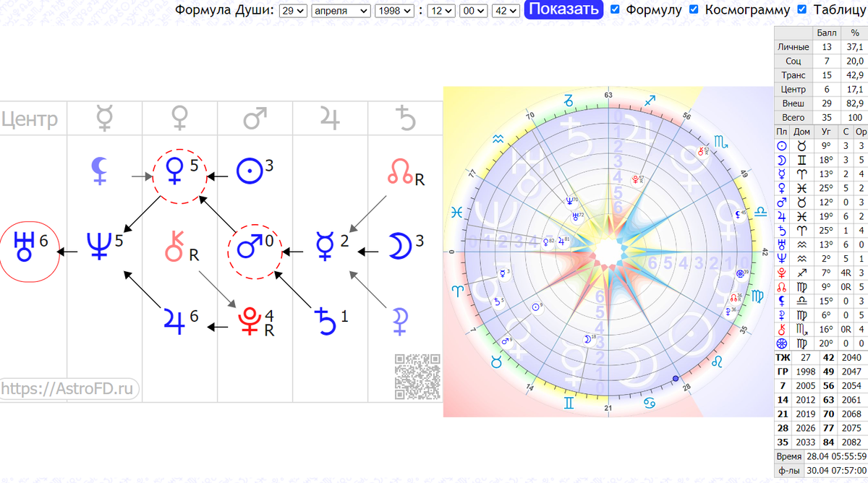
Task: Open the month dropdown showing апреля
Action: coord(341,10)
